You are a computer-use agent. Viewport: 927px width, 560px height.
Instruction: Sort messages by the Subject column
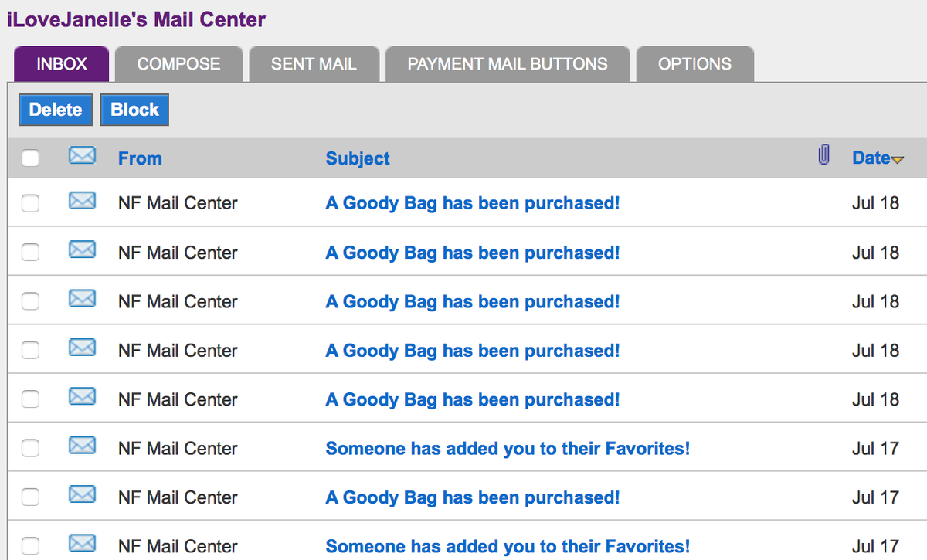pyautogui.click(x=358, y=158)
